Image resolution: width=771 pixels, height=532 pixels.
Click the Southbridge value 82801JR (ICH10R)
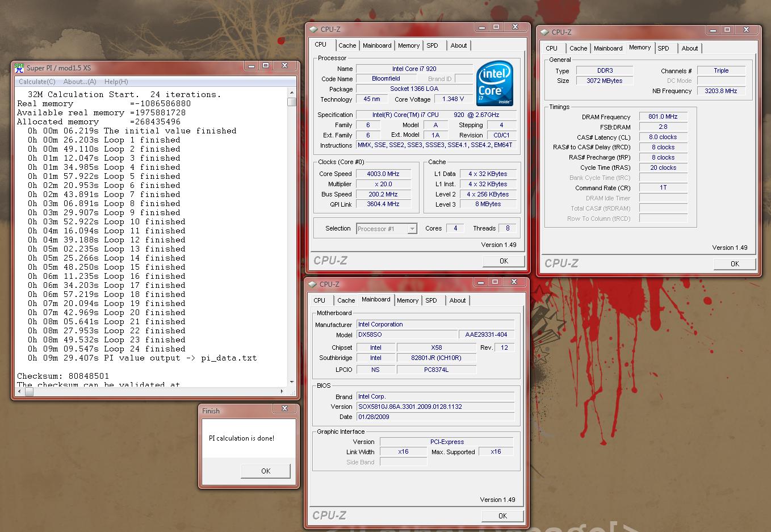436,358
